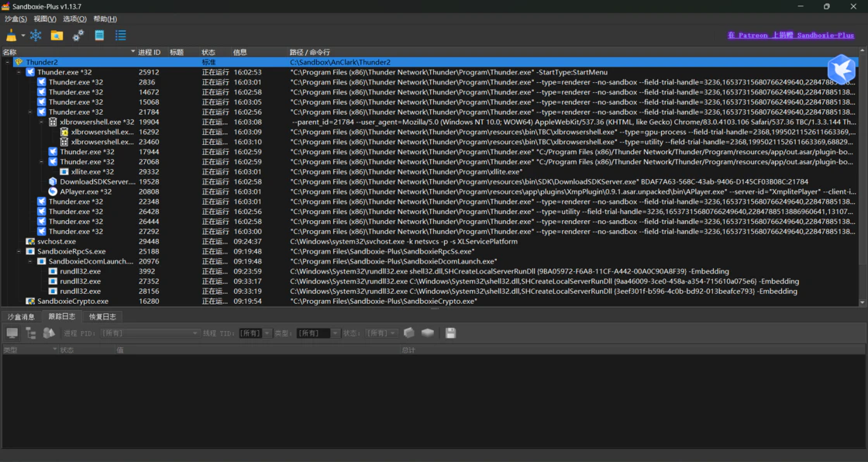Viewport: 868px width, 462px height.
Task: Collapse Thunder.exe PID 21784 node
Action: click(30, 112)
